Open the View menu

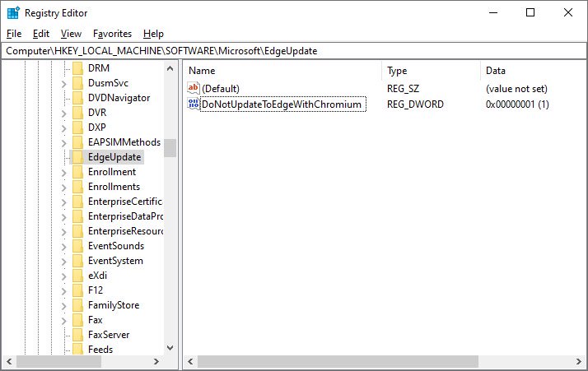pos(71,34)
